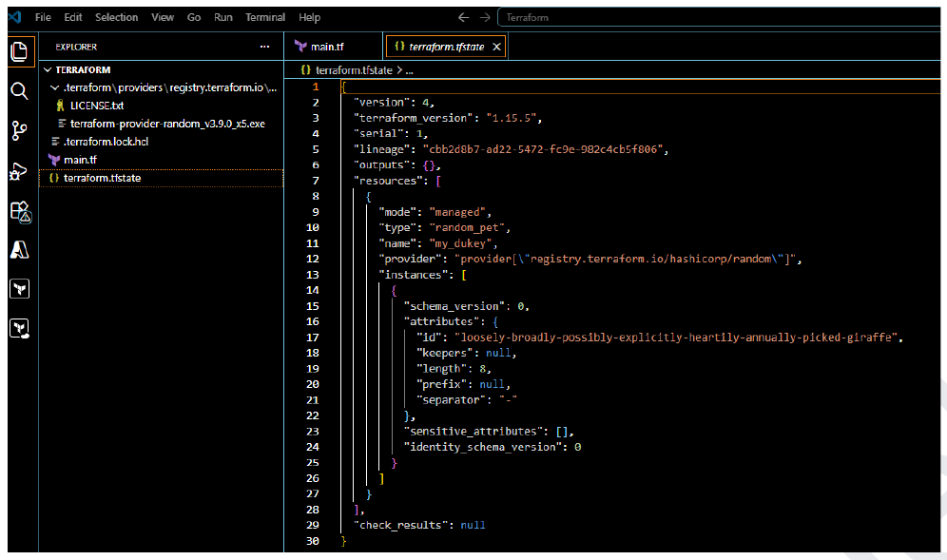947x560 pixels.
Task: Open the Help menu
Action: coord(309,17)
